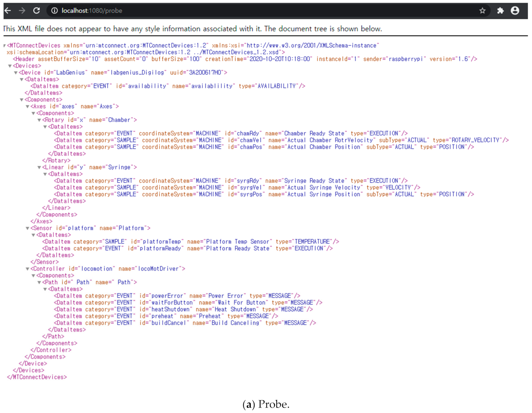Image resolution: width=532 pixels, height=413 pixels.
Task: Open the extensions puzzle icon
Action: click(500, 10)
